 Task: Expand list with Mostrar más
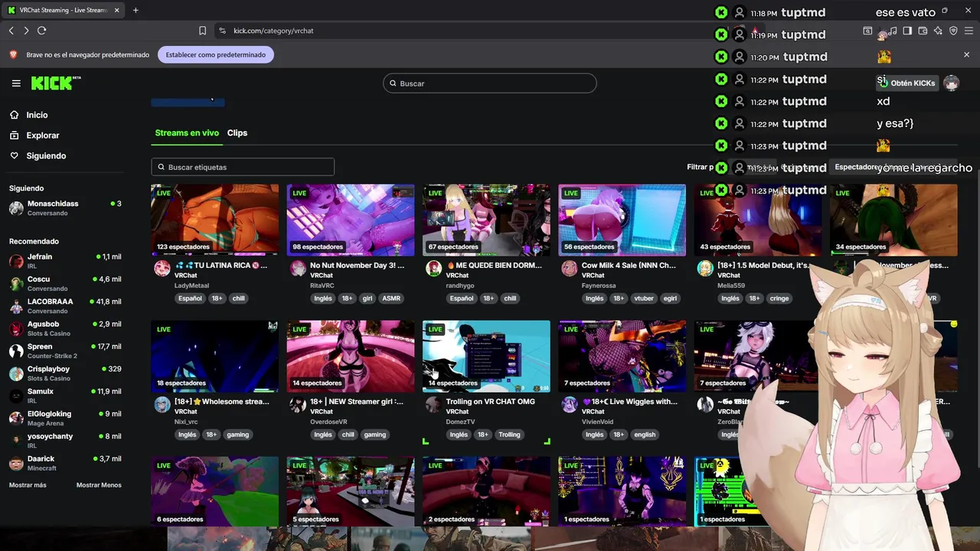coord(28,485)
